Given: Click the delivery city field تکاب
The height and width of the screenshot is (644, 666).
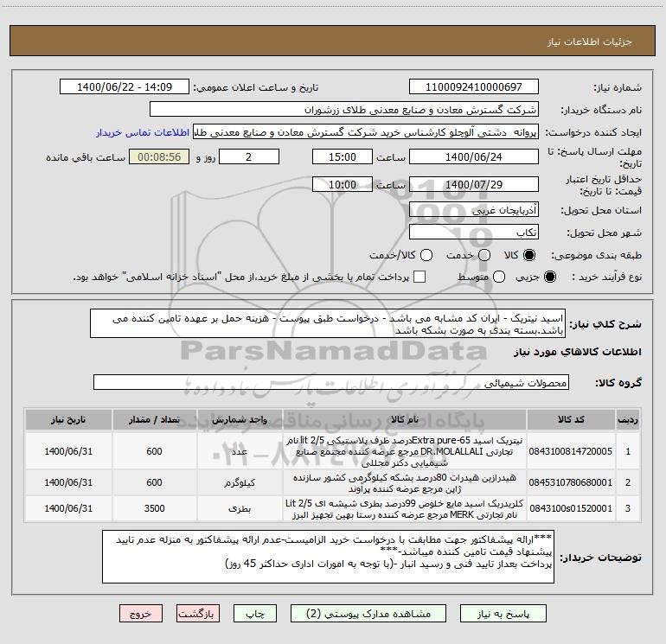Looking at the screenshot, I should click(474, 233).
